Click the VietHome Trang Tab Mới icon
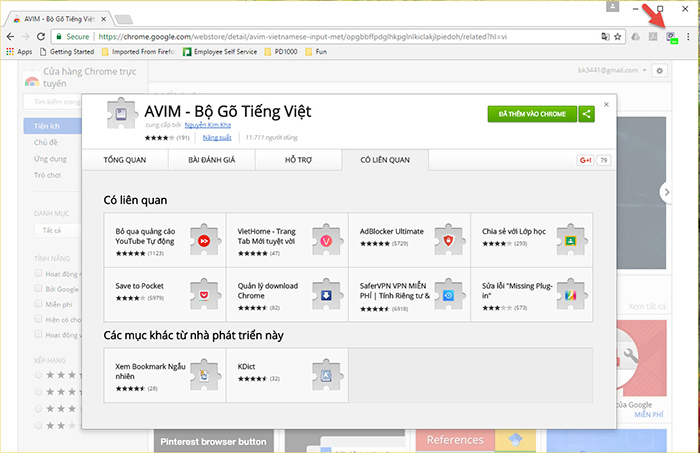The image size is (700, 453). (326, 241)
